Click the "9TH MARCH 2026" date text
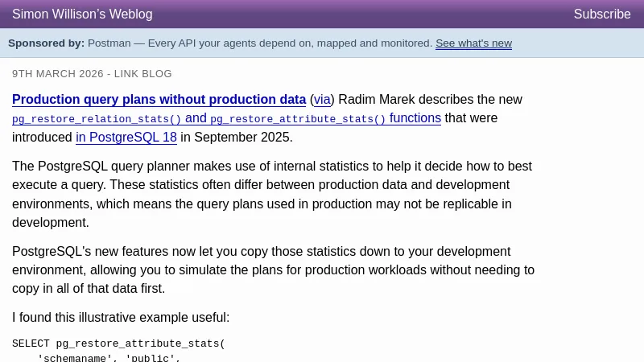Viewport: 644px width, 362px height. (x=58, y=74)
